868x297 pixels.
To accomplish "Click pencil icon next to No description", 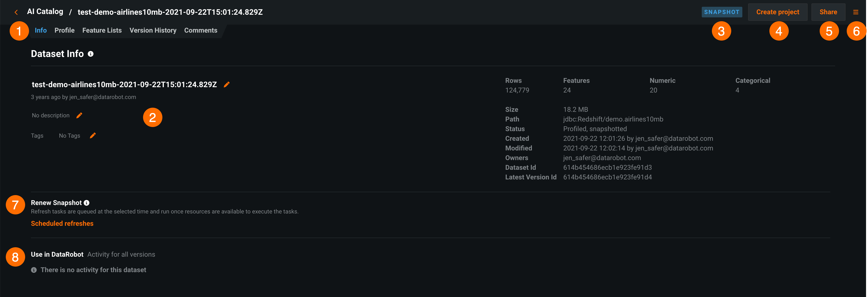I will pyautogui.click(x=79, y=115).
